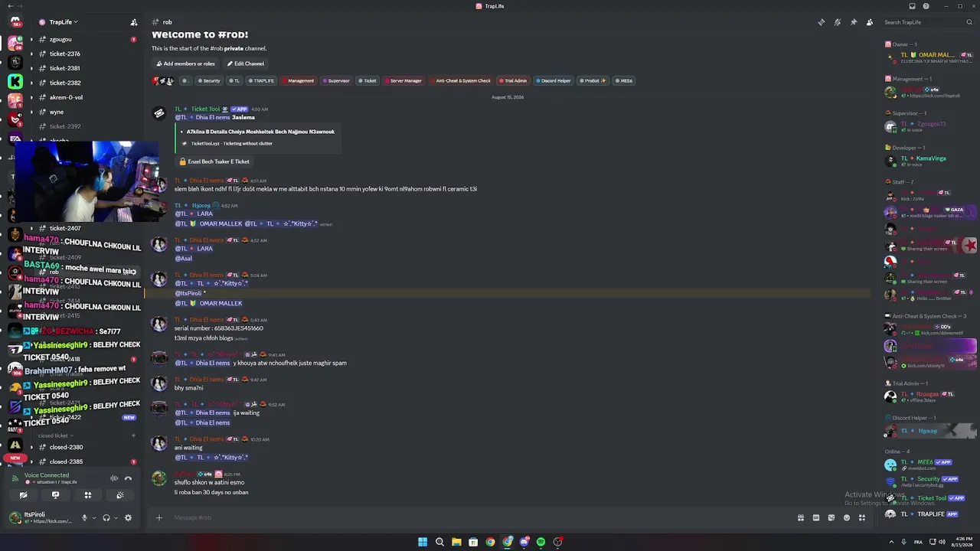Expand output device options next to headphones
The image size is (980, 551).
(116, 517)
